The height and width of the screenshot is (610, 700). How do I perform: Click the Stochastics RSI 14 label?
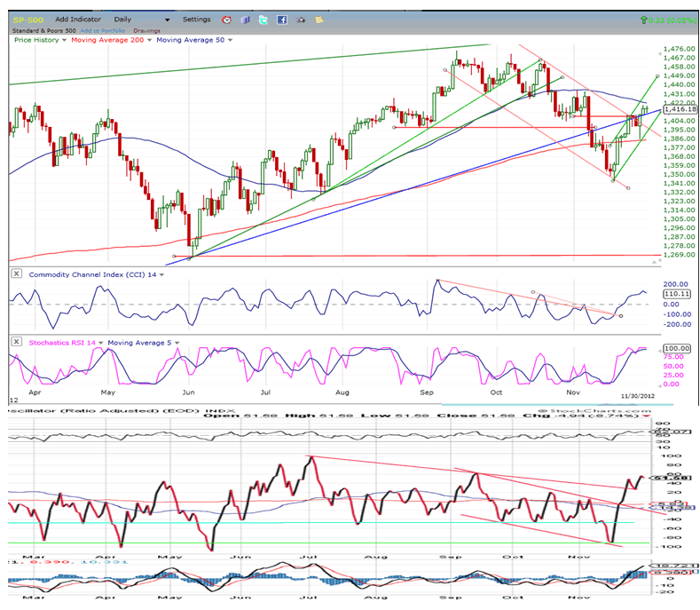62,343
